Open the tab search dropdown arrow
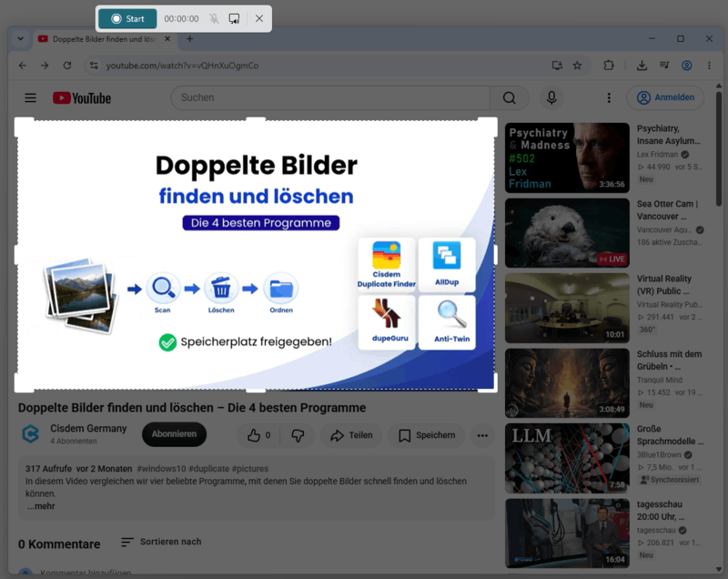Viewport: 728px width, 579px height. [x=20, y=39]
